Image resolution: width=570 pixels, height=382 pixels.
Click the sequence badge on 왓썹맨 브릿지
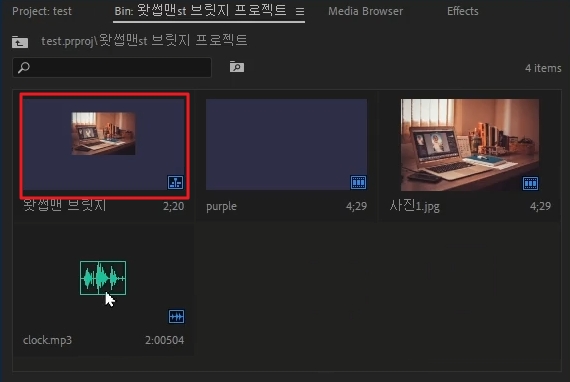click(175, 182)
